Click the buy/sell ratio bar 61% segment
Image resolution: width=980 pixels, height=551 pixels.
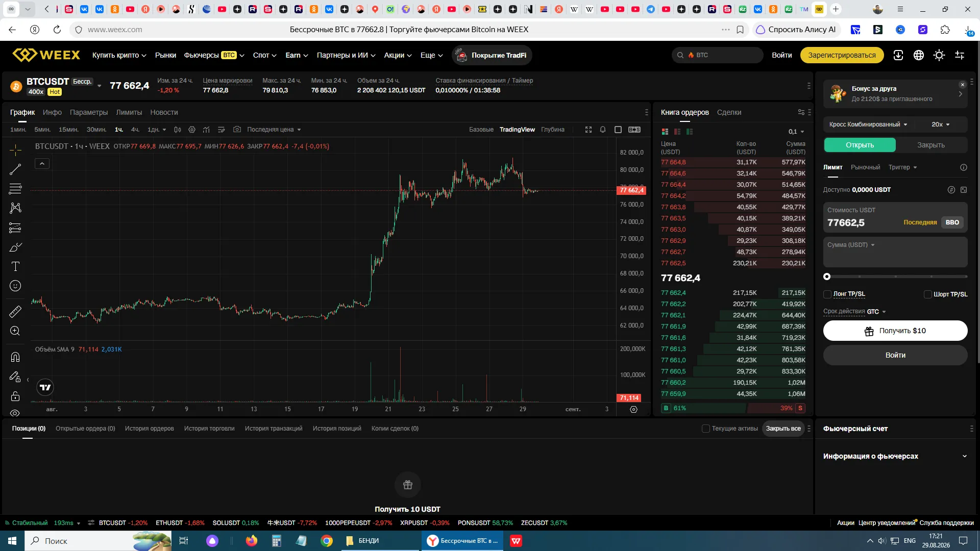(x=703, y=408)
